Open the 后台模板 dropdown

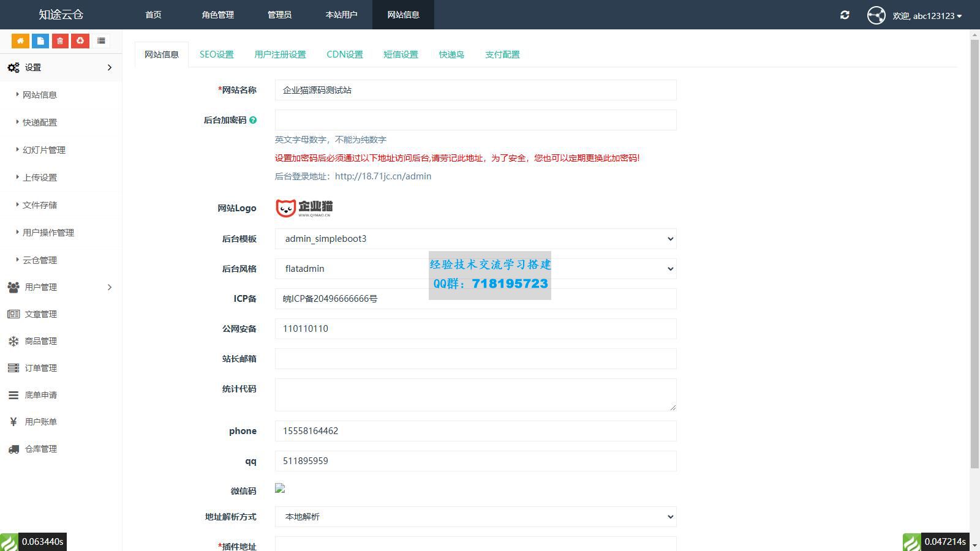pos(475,239)
